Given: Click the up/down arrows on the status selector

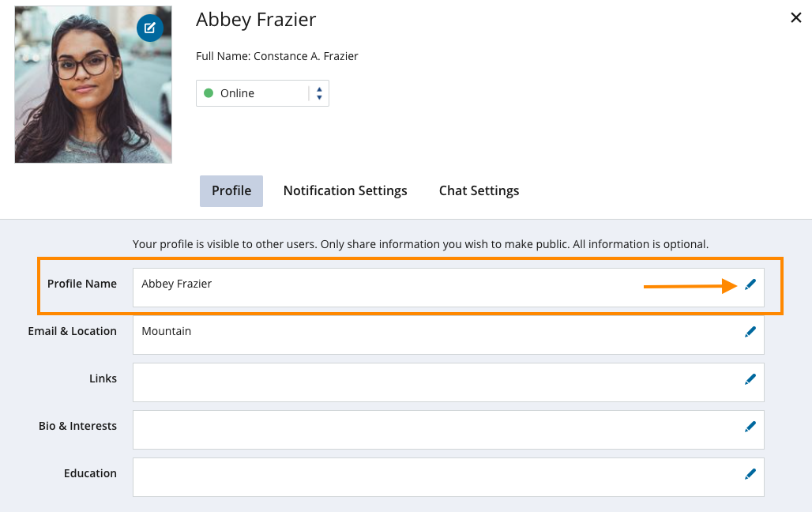Looking at the screenshot, I should [x=319, y=93].
